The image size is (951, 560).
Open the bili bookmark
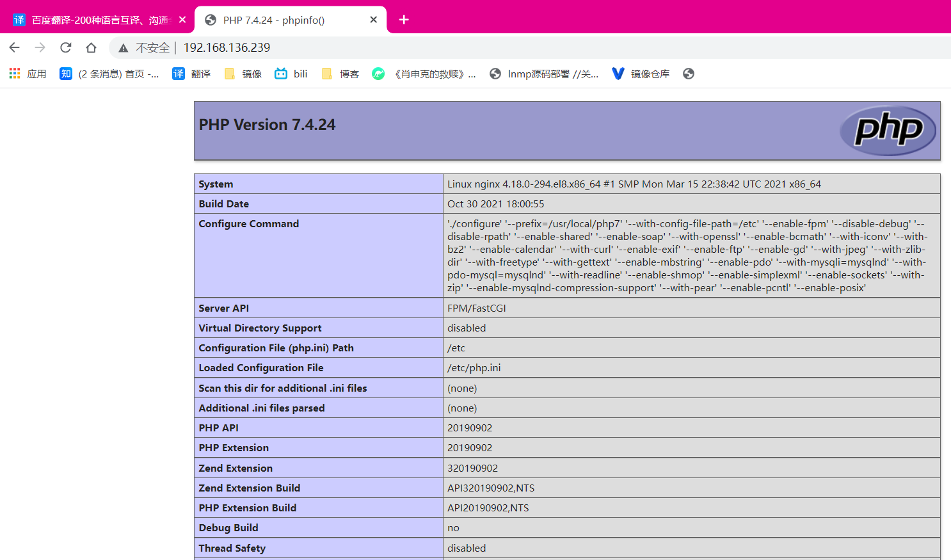coord(291,74)
